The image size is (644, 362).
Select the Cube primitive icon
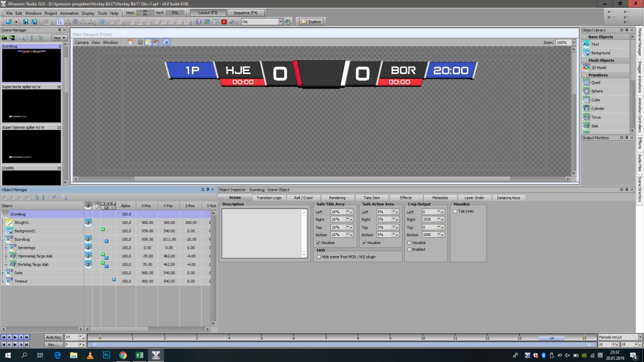pyautogui.click(x=586, y=100)
